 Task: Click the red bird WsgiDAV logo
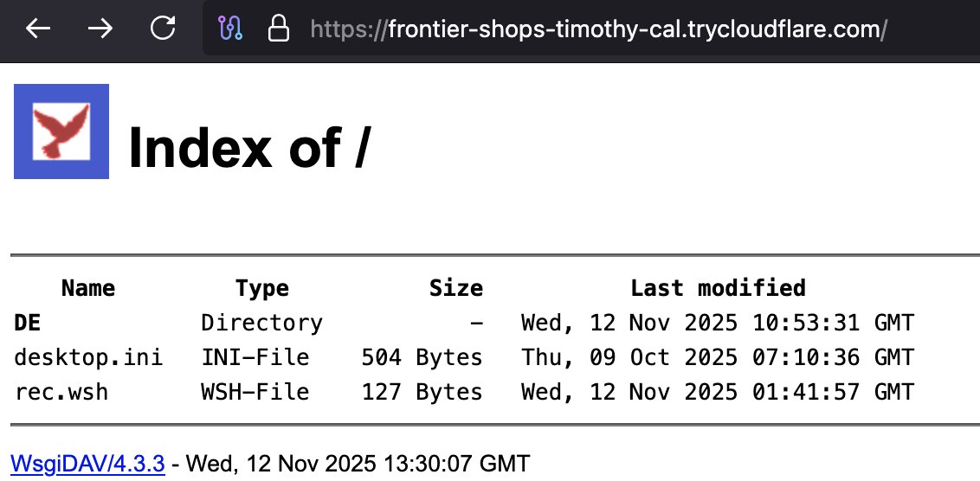point(61,131)
